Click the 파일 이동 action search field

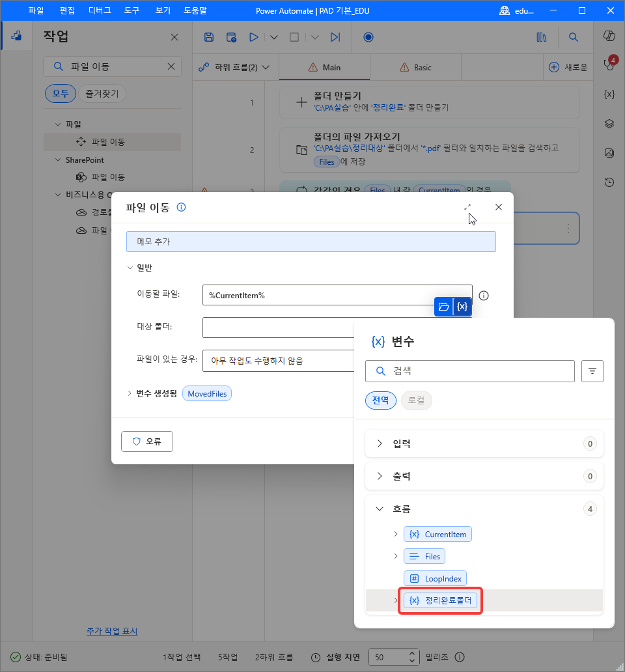click(x=112, y=66)
